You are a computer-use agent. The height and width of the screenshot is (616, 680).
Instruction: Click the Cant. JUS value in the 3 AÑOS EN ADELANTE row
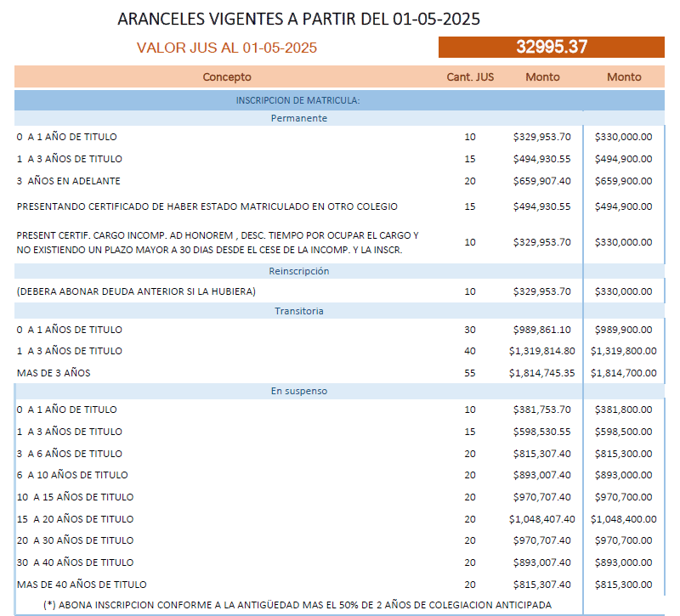pos(470,181)
